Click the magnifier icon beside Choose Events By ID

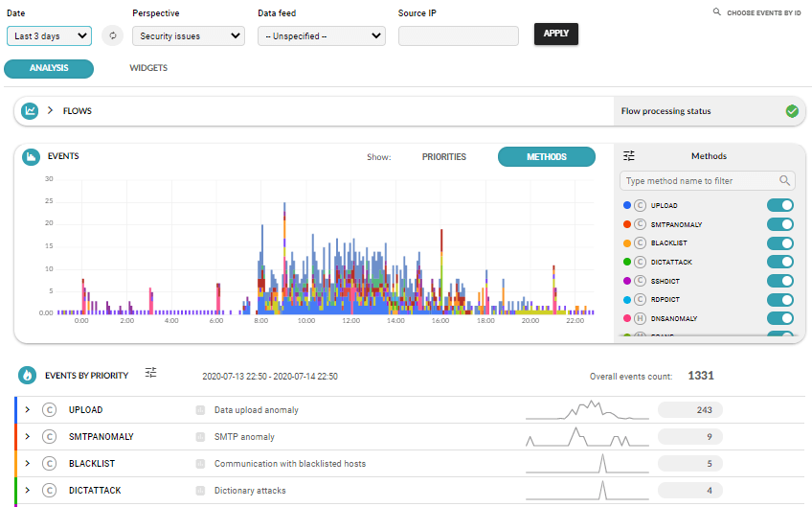pos(716,12)
